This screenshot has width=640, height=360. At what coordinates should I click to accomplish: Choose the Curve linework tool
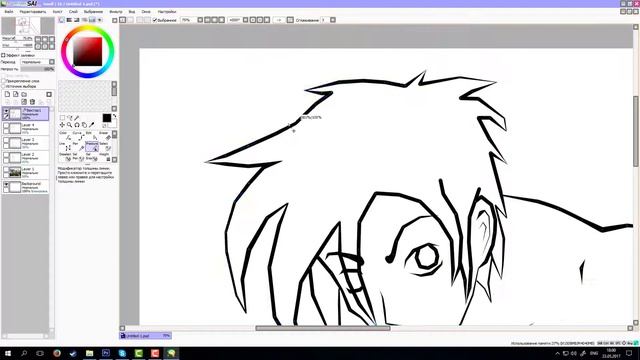(x=79, y=136)
